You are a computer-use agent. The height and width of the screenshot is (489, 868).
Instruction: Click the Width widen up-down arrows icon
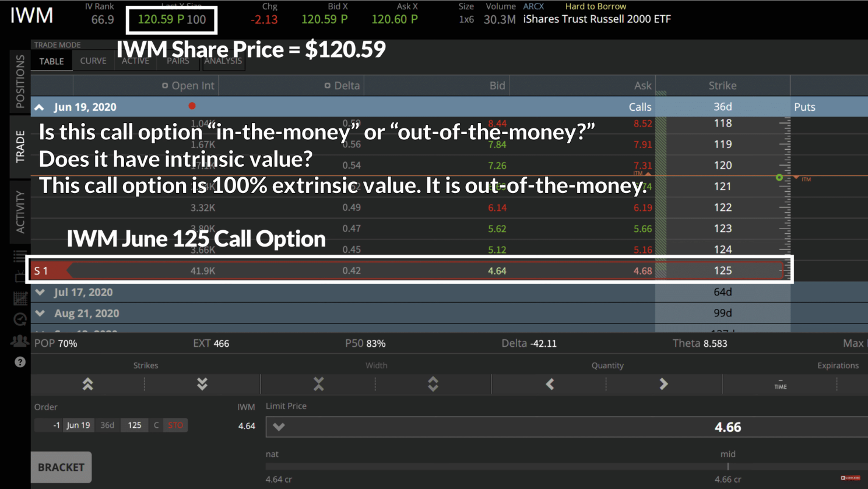(x=433, y=384)
